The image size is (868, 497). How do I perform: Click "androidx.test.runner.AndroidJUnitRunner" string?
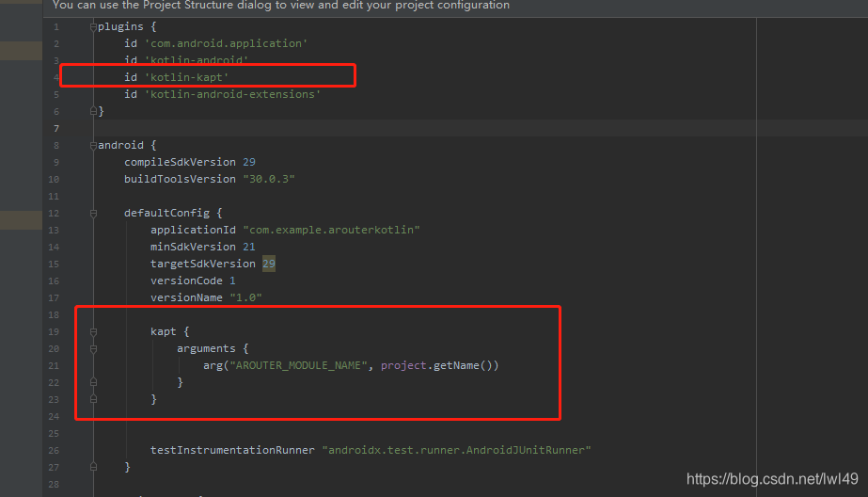pyautogui.click(x=457, y=451)
